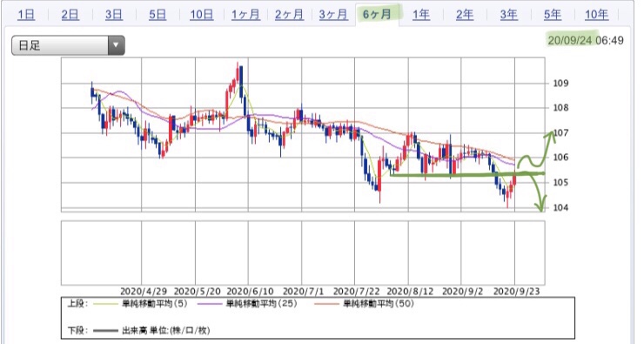This screenshot has width=644, height=344.
Task: View the 5年 chart range
Action: pyautogui.click(x=553, y=15)
